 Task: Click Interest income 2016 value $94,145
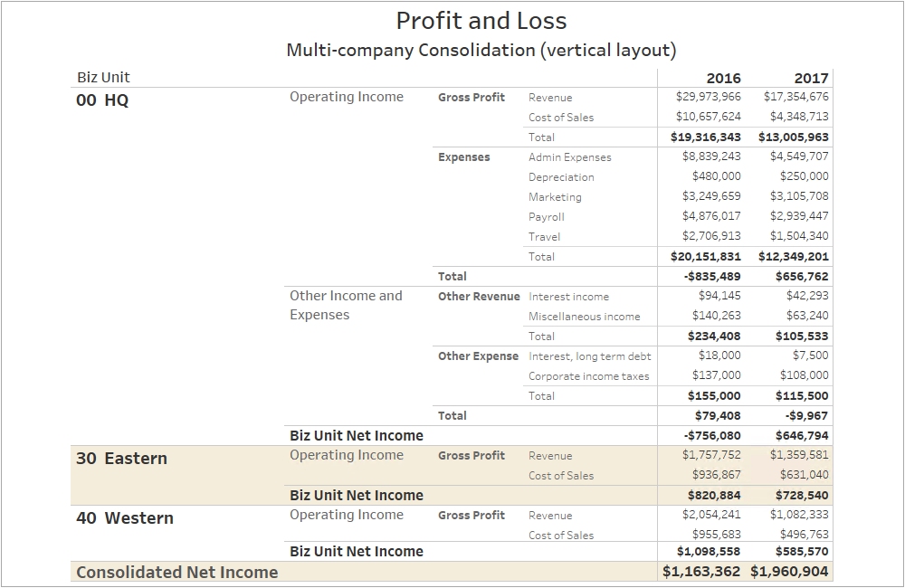719,296
